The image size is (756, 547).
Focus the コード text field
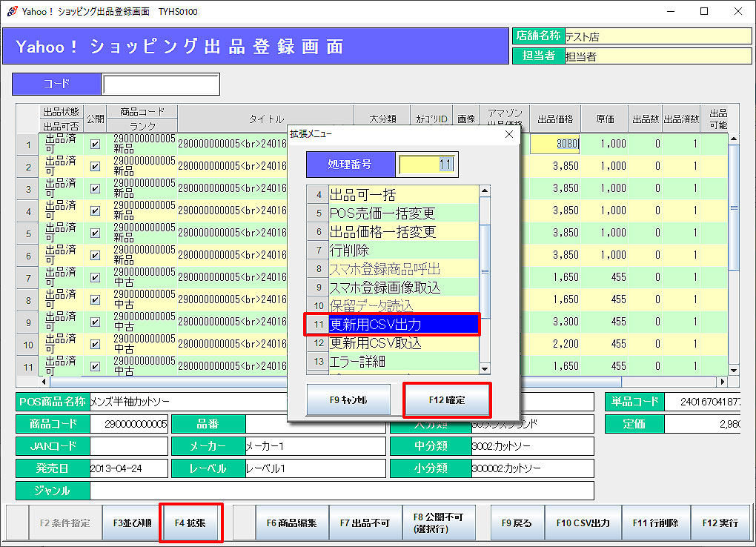tap(161, 84)
